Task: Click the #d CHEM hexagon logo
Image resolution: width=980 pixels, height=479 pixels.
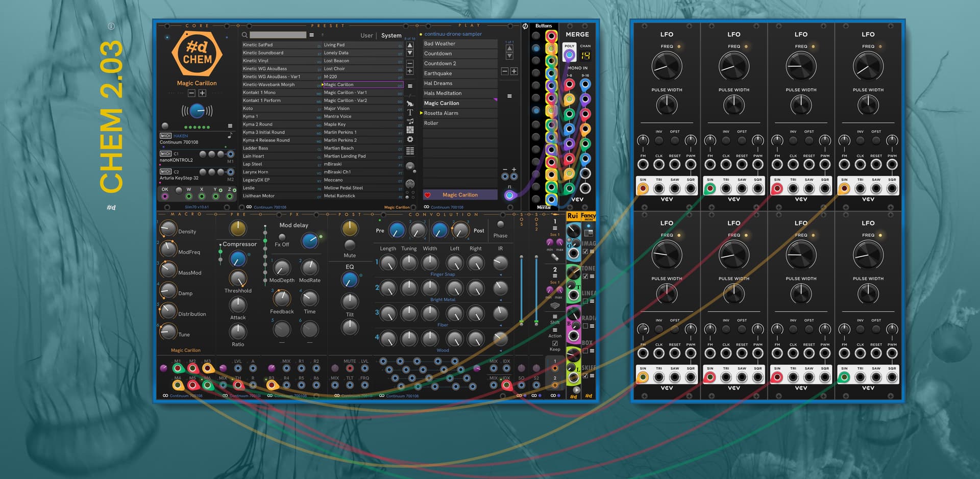Action: 197,54
